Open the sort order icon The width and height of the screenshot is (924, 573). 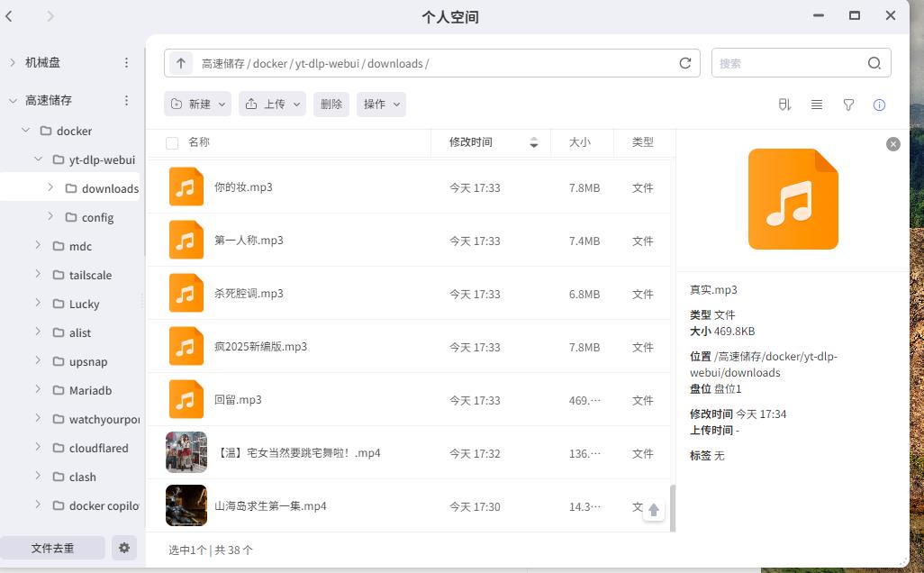tap(784, 105)
